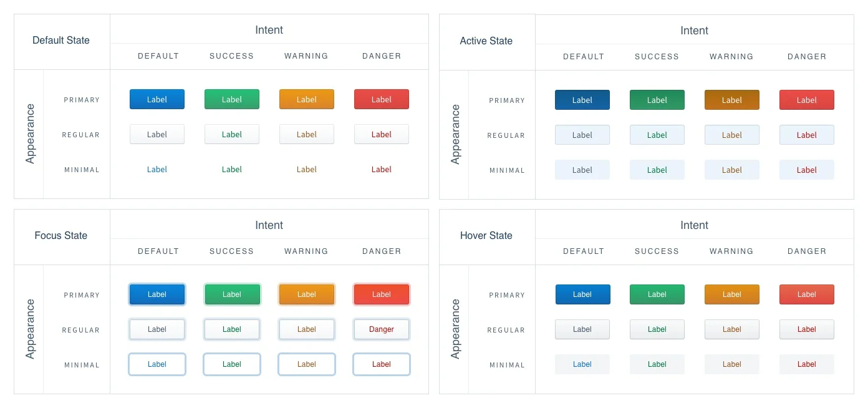Click the DANGER column header in Focus State
This screenshot has width=868, height=408.
382,251
